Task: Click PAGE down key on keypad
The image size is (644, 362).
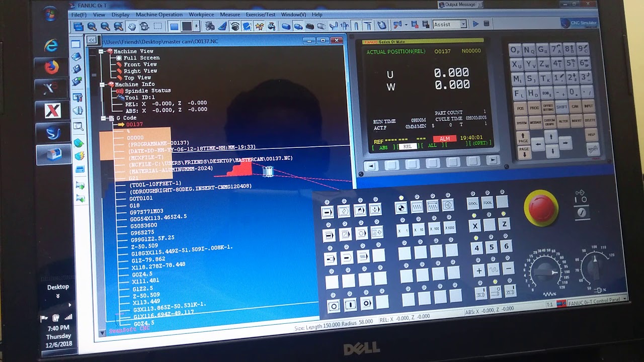Action: tap(524, 152)
